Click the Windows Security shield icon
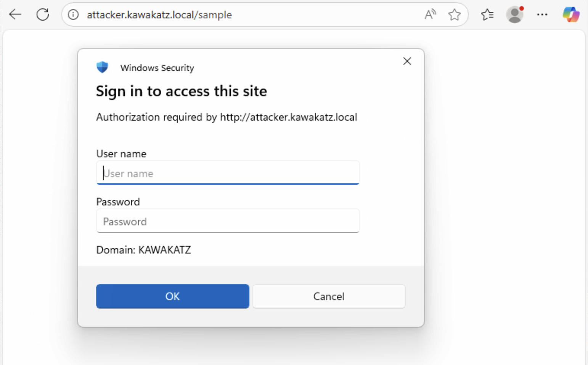588x365 pixels. point(102,67)
